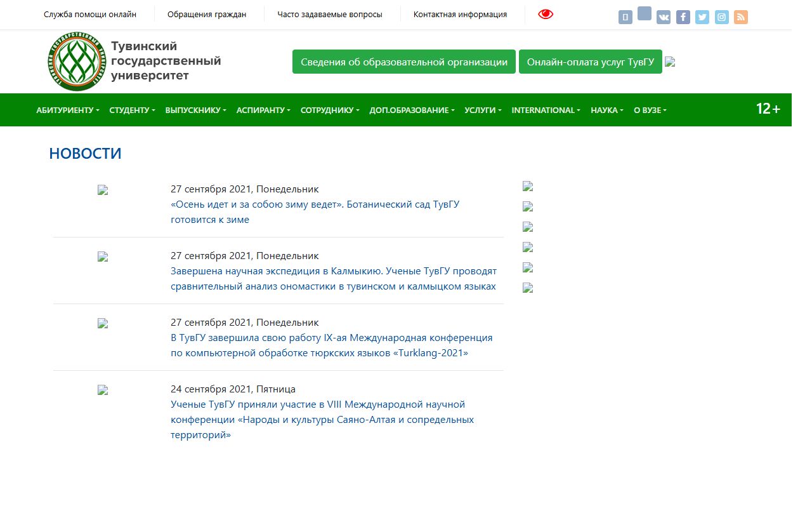This screenshot has height=508, width=812.
Task: Open the orange RSS feed icon
Action: (x=741, y=17)
